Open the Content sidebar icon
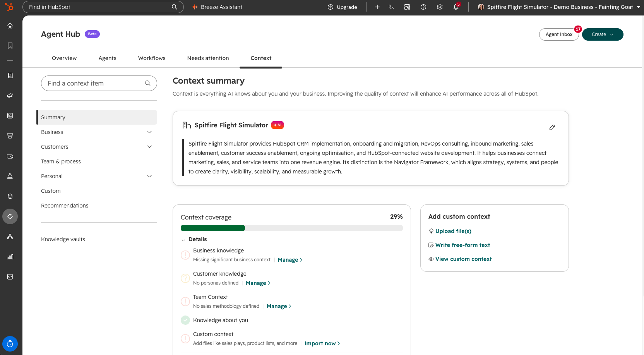 point(10,116)
